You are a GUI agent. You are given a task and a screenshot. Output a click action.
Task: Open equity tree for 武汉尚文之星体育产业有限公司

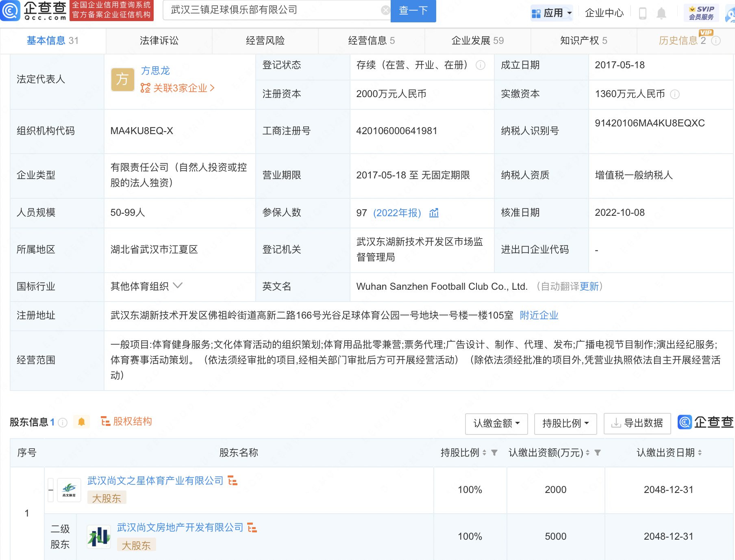[x=233, y=481]
